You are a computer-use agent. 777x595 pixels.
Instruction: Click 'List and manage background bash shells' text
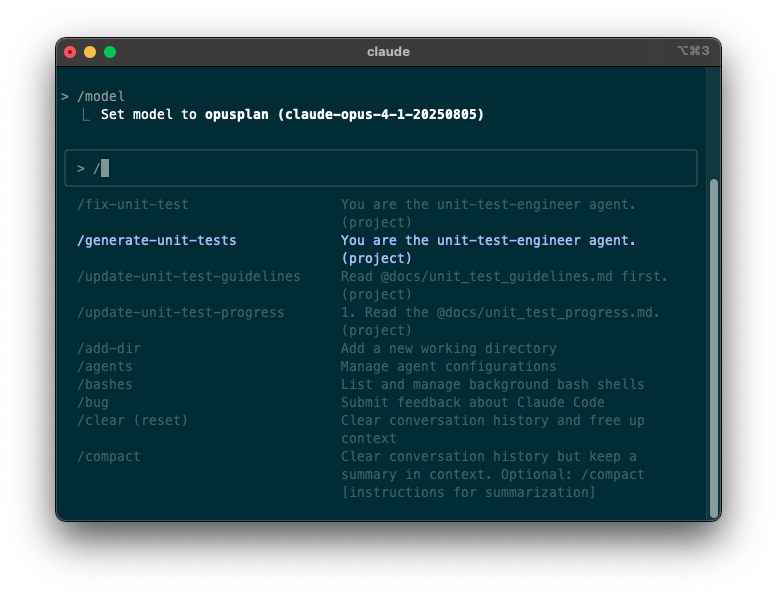(493, 384)
